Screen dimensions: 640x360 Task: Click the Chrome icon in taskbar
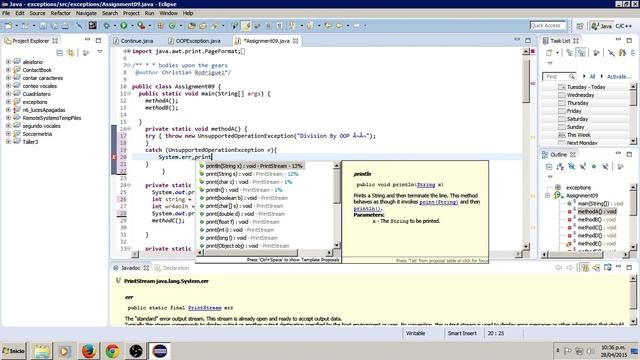click(112, 351)
